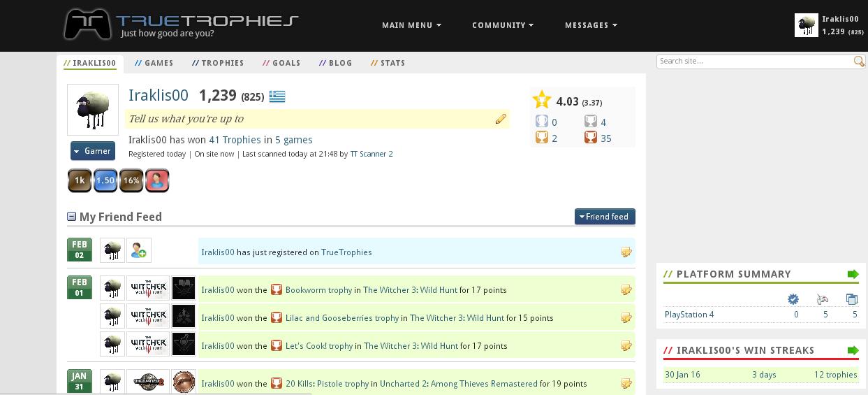
Task: Open The Witcher 3 link in Bookworm row
Action: [410, 290]
